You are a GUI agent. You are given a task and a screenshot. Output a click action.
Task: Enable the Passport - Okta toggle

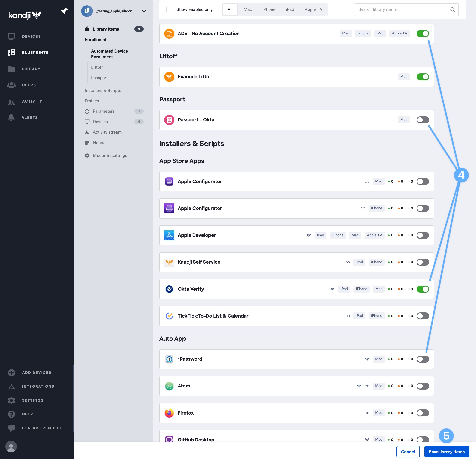(x=423, y=120)
